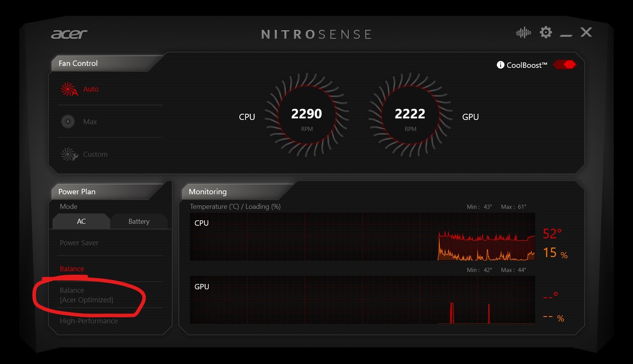633x364 pixels.
Task: Select Power Saver power plan
Action: pos(79,243)
